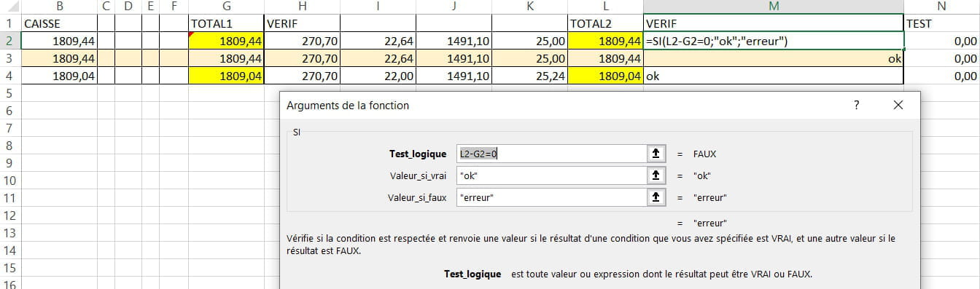The width and height of the screenshot is (980, 289).
Task: Click the VERIF cell in column H
Action: tap(302, 23)
